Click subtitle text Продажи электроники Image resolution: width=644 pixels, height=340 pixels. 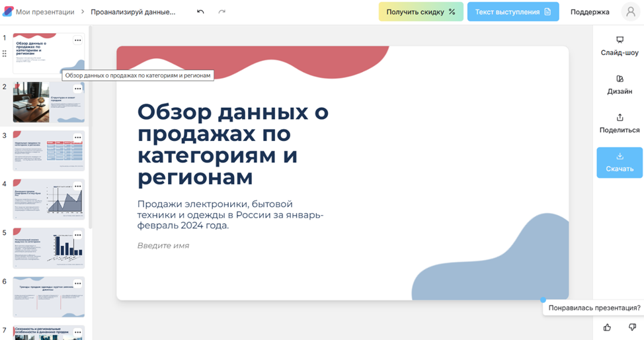(230, 214)
